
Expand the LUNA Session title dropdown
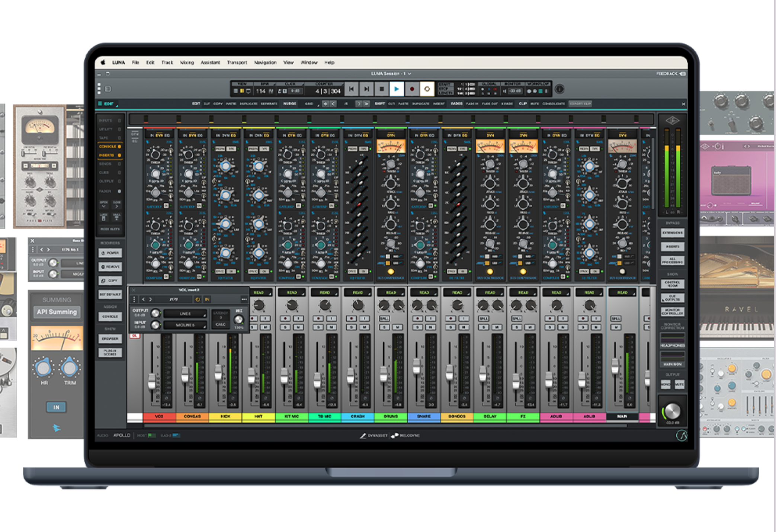tap(410, 74)
